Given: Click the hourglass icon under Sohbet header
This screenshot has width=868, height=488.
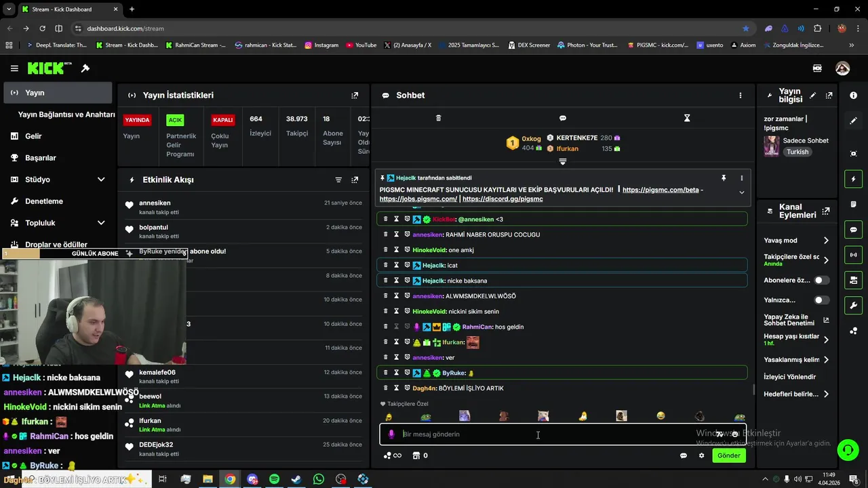Looking at the screenshot, I should 687,118.
